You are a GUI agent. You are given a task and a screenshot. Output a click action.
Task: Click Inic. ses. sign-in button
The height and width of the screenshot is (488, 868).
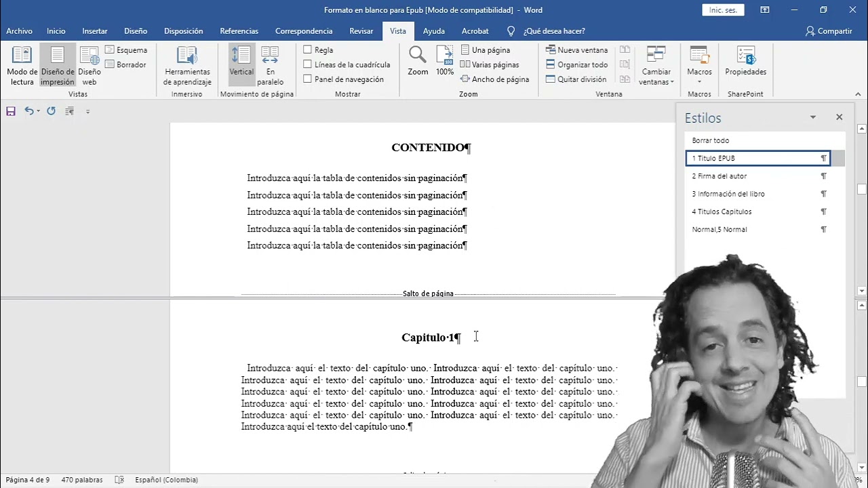pyautogui.click(x=723, y=10)
